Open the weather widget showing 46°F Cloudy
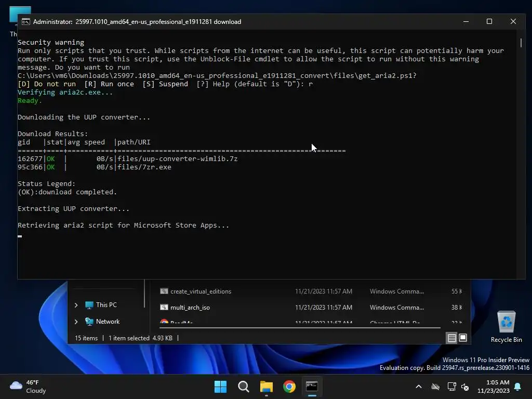 tap(28, 387)
